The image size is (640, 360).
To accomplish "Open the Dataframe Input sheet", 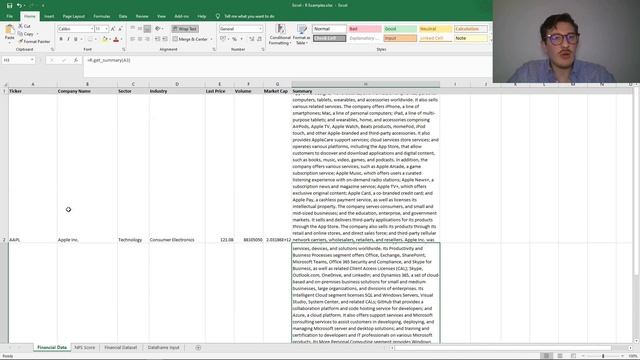I will pos(163,348).
